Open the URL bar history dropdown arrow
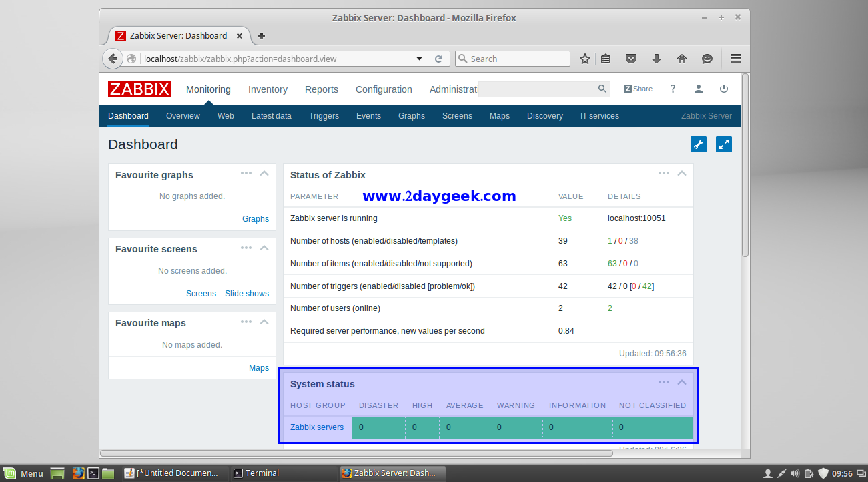Viewport: 868px width, 482px height. tap(420, 59)
